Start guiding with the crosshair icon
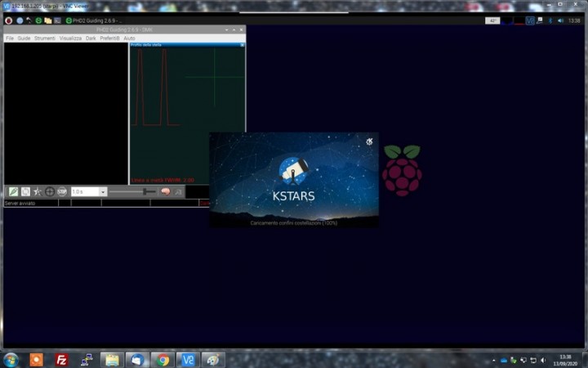Screen dimensions: 588x368 (50, 191)
